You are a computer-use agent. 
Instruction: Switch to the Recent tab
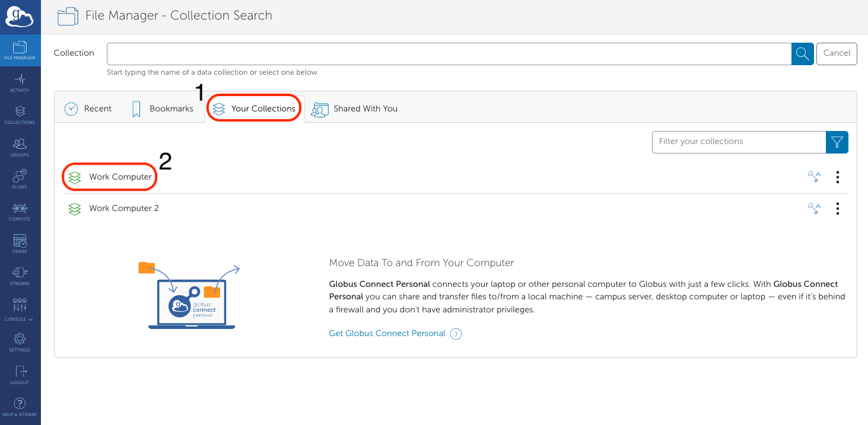pos(88,109)
